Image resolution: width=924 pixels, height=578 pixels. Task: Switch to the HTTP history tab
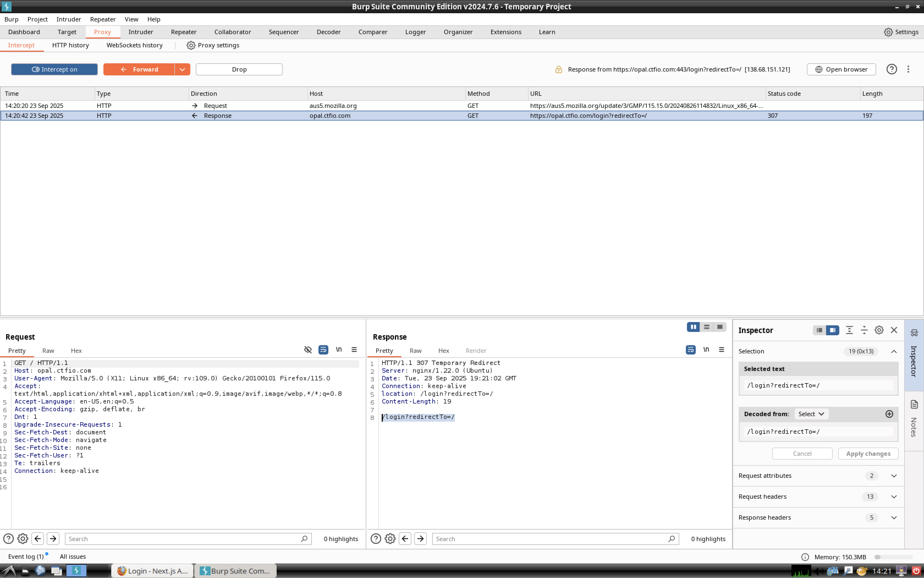click(x=71, y=45)
